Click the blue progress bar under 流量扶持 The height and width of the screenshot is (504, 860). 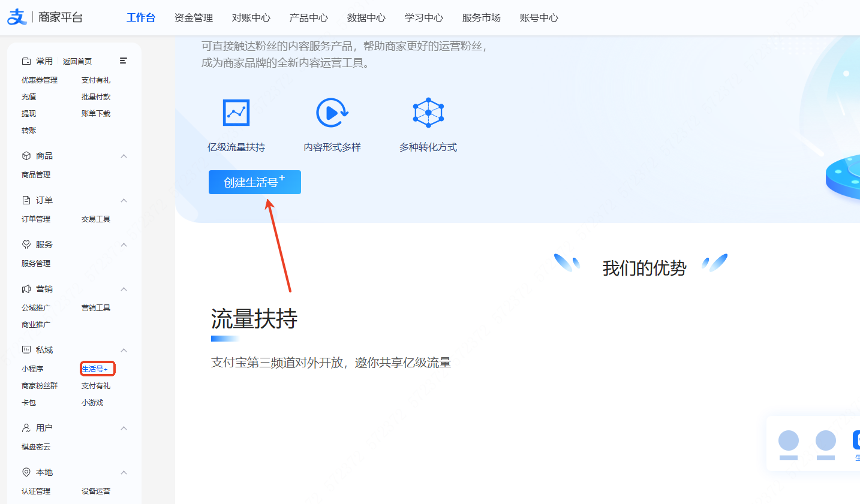224,338
